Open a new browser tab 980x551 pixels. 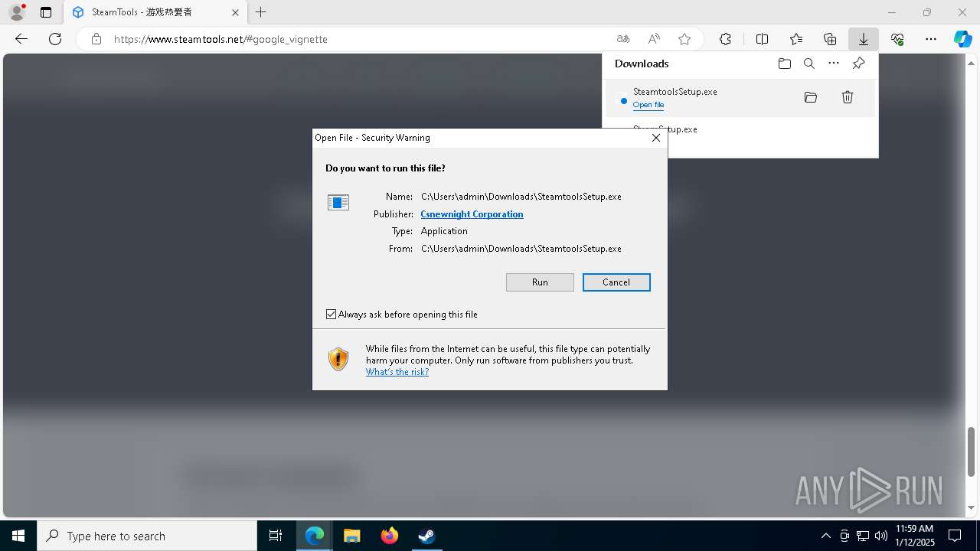click(x=261, y=12)
